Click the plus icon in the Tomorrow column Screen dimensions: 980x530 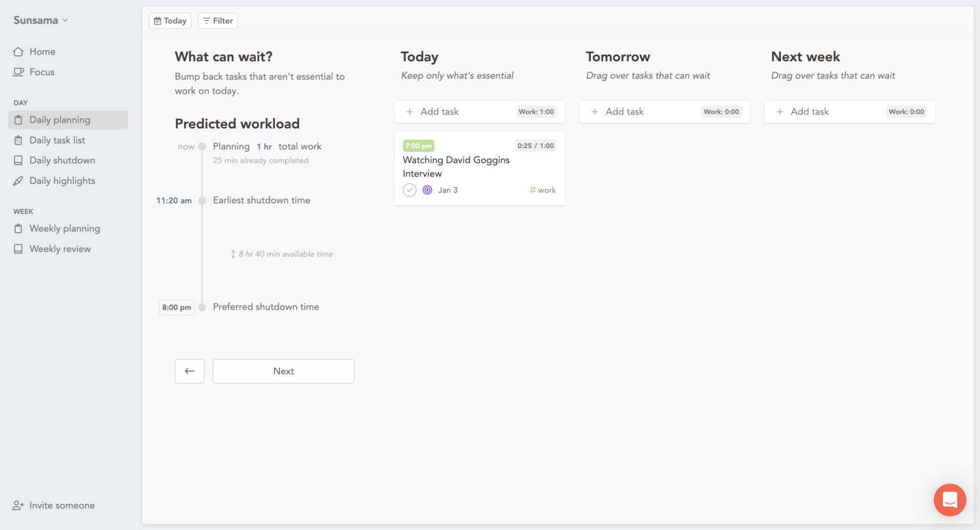click(595, 112)
